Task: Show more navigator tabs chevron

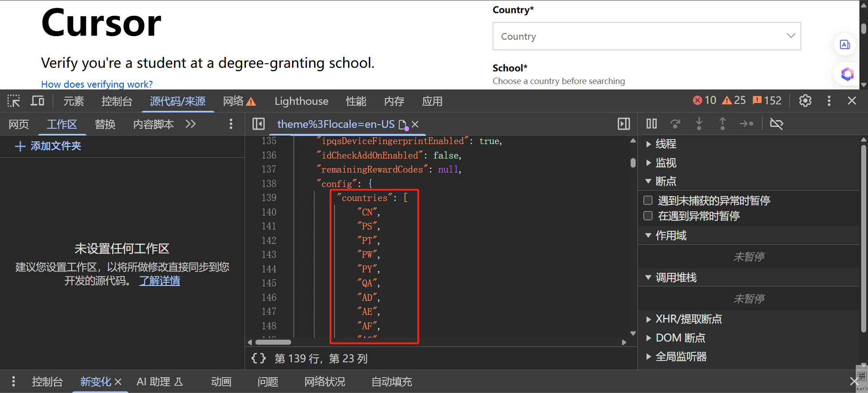Action: [x=191, y=124]
